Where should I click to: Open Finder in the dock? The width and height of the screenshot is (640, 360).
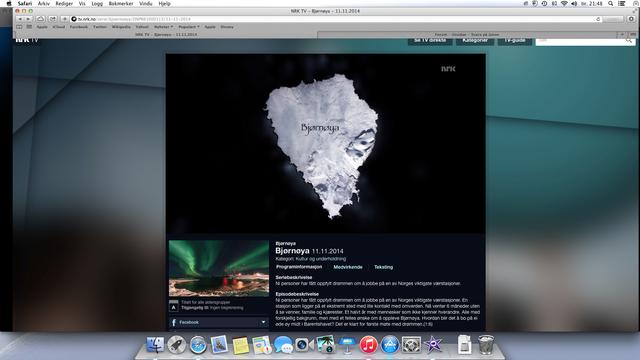coord(155,345)
